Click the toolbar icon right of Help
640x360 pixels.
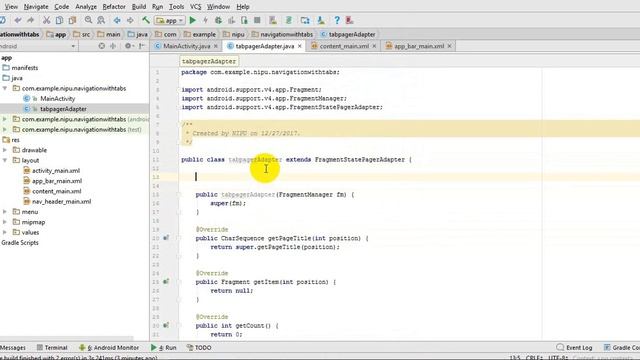click(x=349, y=20)
